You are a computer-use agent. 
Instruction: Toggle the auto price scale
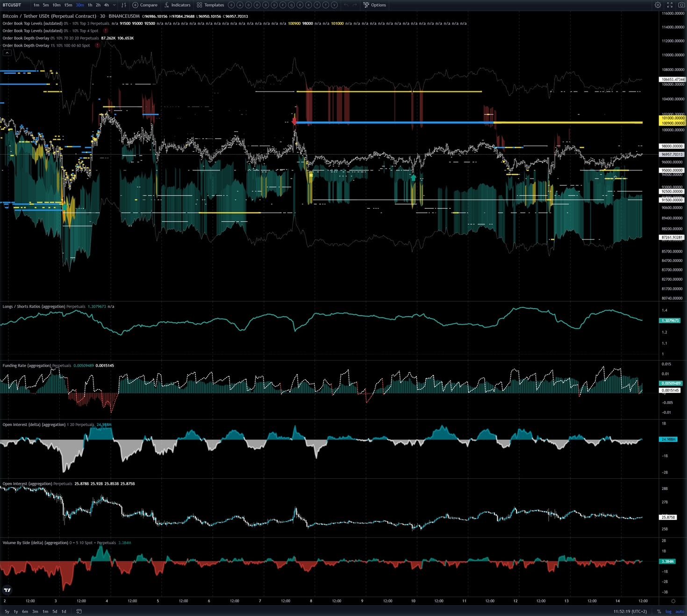pos(680,611)
